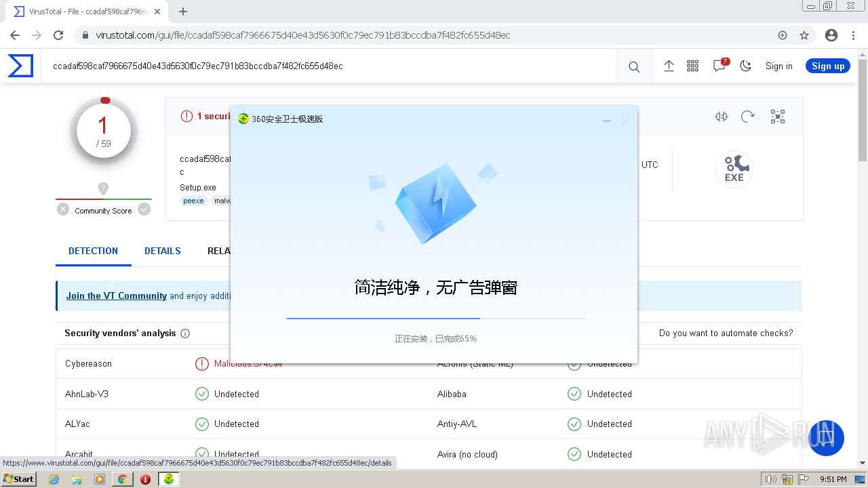Open Chrome from the taskbar

tap(122, 479)
